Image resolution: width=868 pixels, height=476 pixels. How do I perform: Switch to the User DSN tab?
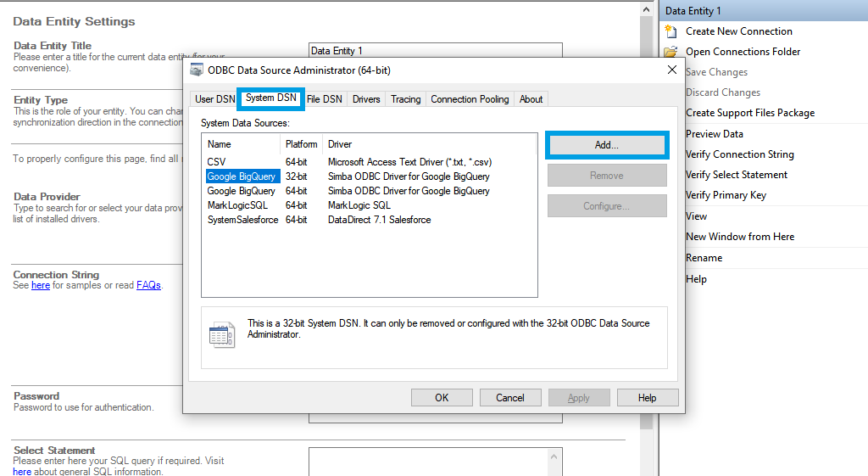pos(214,99)
